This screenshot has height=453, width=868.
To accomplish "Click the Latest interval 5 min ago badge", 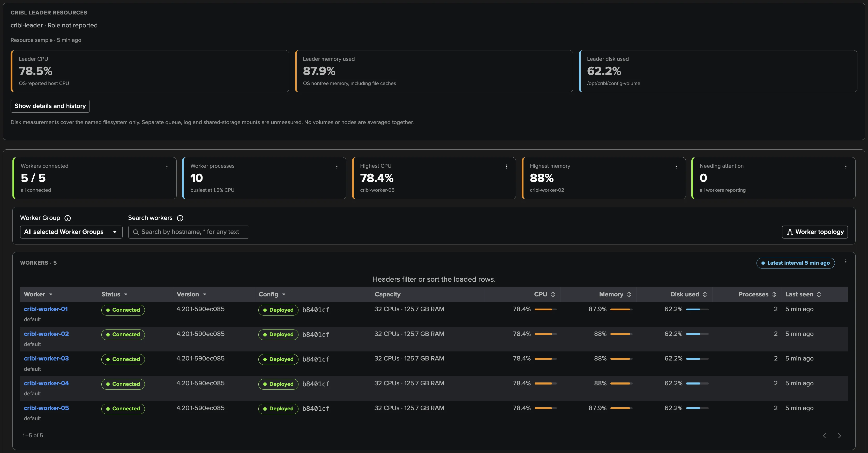I will click(796, 263).
